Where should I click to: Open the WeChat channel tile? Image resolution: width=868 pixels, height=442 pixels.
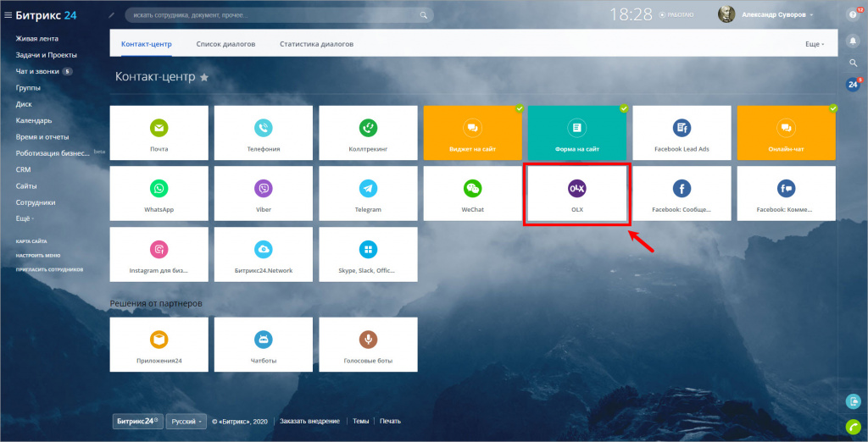pyautogui.click(x=473, y=194)
